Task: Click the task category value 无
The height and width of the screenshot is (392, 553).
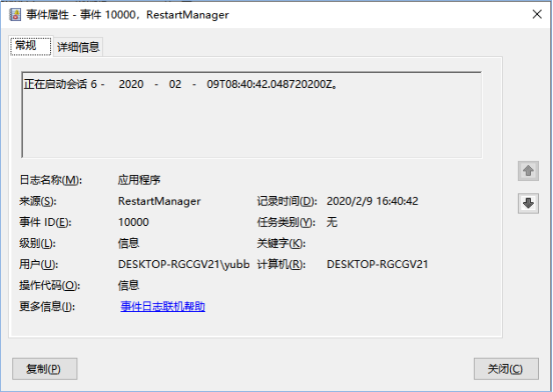Action: coord(331,222)
